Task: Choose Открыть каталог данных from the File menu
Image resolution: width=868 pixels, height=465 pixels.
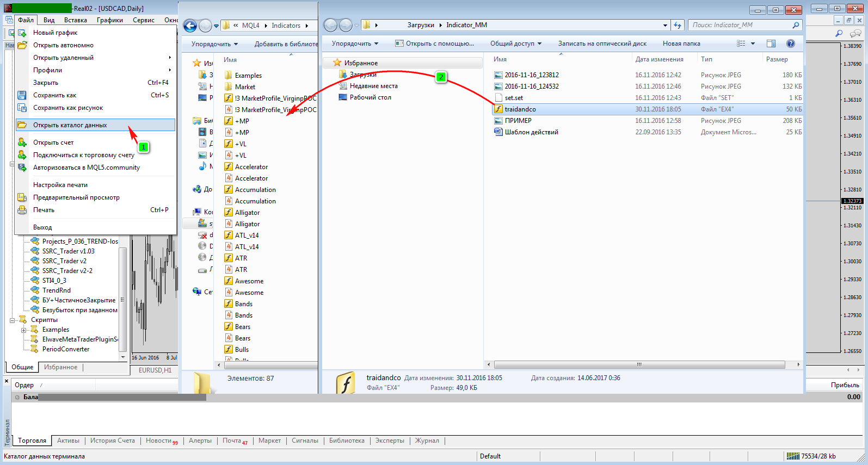Action: pos(70,125)
